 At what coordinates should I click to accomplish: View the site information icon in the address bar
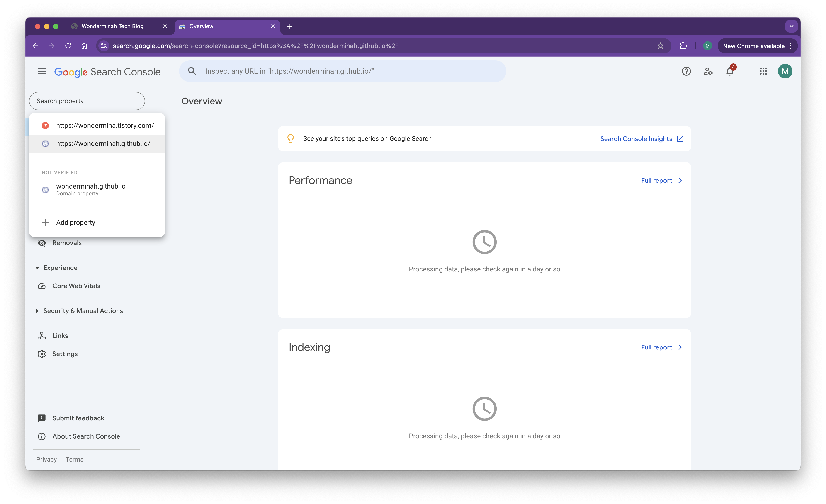coord(104,46)
